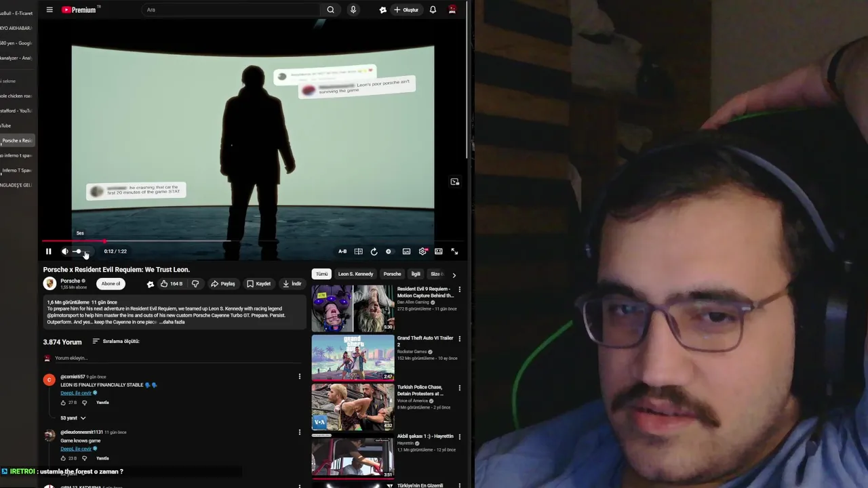Dislike the comment by @corniel657
868x488 pixels.
[x=84, y=403]
